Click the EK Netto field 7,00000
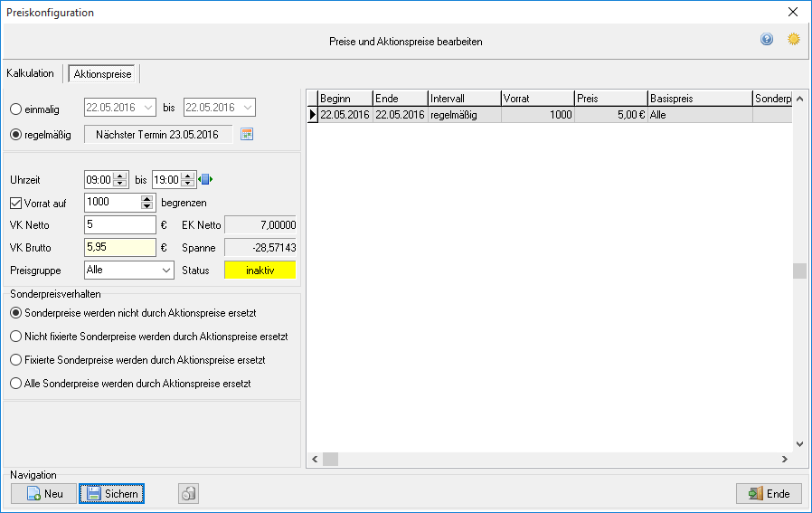The height and width of the screenshot is (513, 812). (260, 225)
